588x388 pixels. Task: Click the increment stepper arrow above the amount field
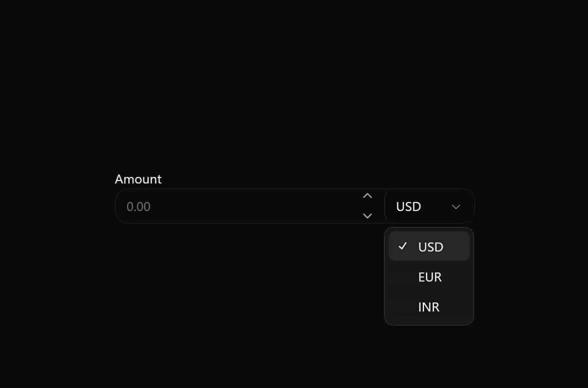click(367, 195)
